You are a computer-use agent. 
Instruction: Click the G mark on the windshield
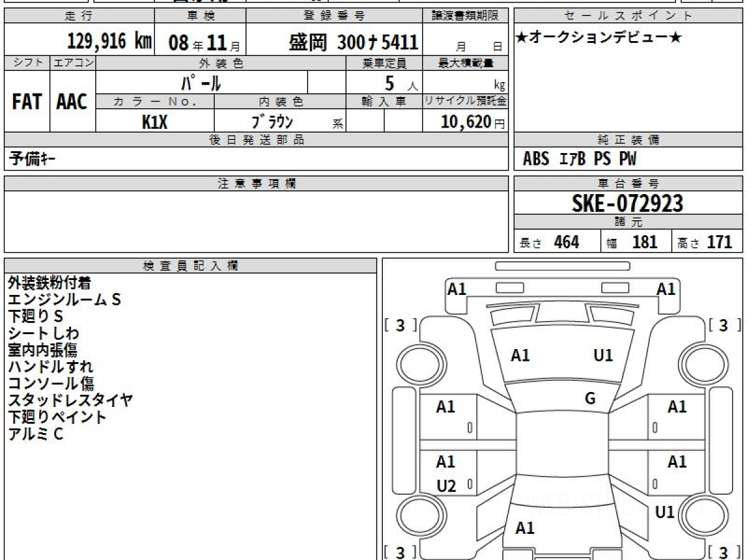[590, 399]
